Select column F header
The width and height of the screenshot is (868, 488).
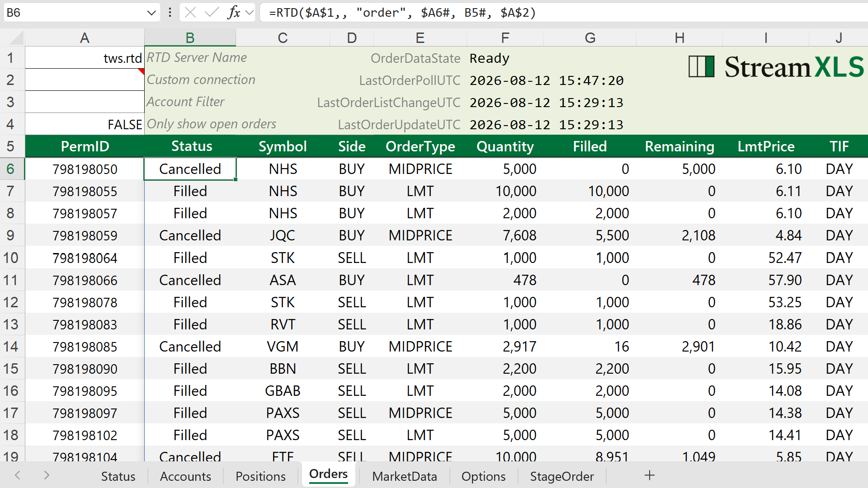tap(505, 38)
